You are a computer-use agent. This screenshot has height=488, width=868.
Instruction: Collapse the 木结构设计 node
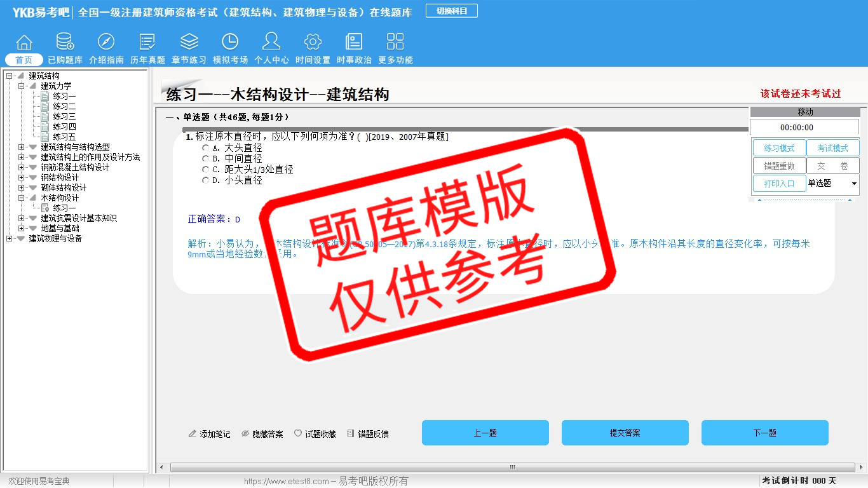(x=21, y=198)
